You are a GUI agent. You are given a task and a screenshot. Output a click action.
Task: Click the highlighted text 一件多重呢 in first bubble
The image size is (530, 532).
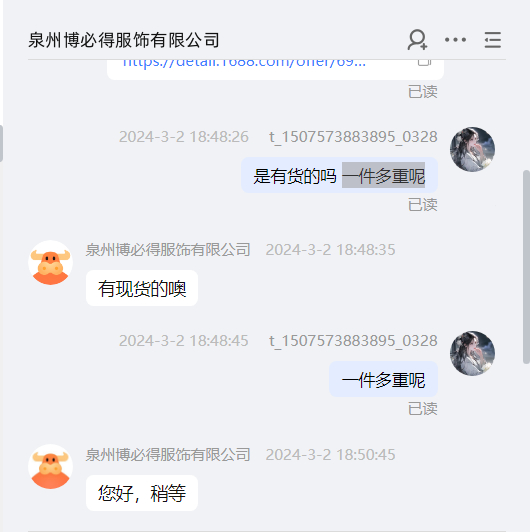point(383,175)
